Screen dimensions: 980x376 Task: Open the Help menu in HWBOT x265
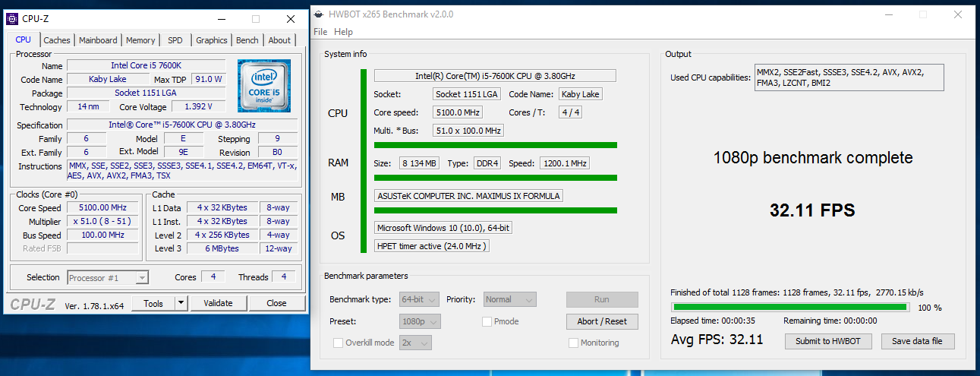tap(344, 32)
